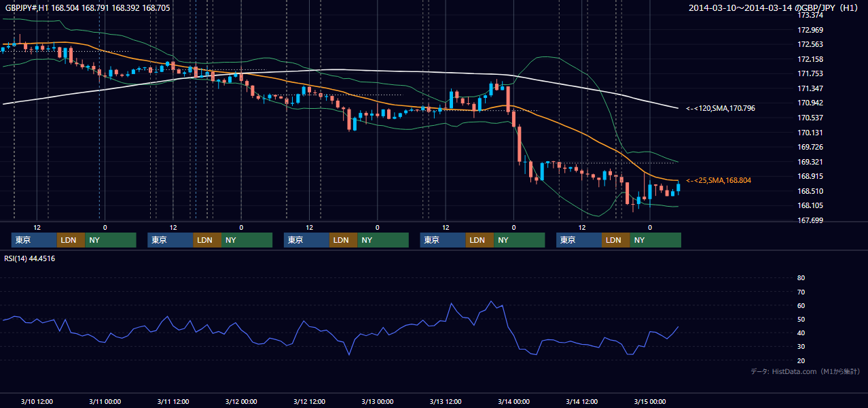
Task: Click price axis value 169.321
Action: click(x=810, y=162)
